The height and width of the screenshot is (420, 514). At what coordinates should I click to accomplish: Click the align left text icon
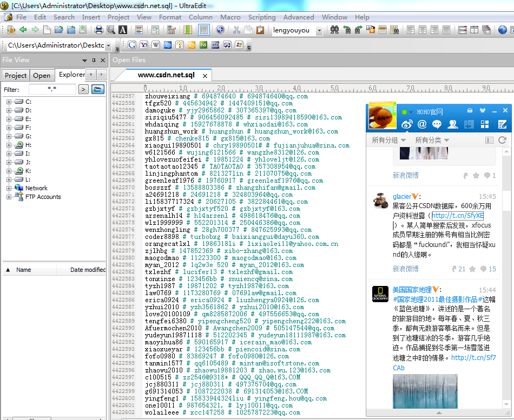tap(411, 30)
